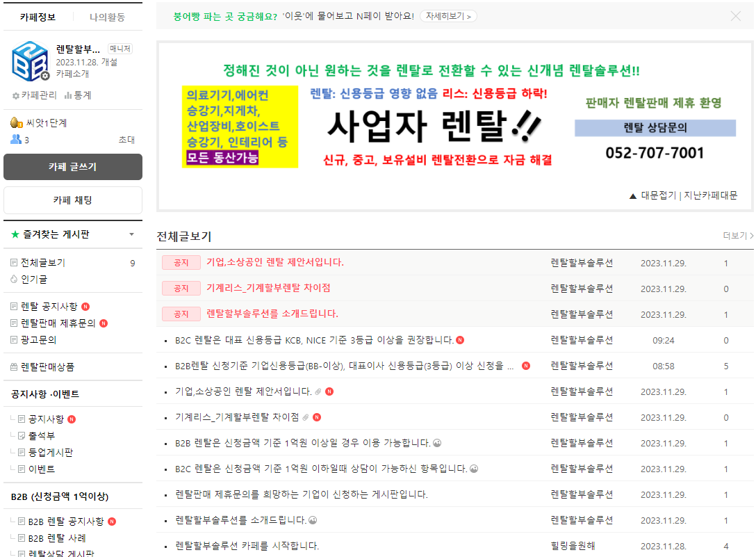Click the 카페 채팅 button
The height and width of the screenshot is (557, 756).
[x=73, y=200]
